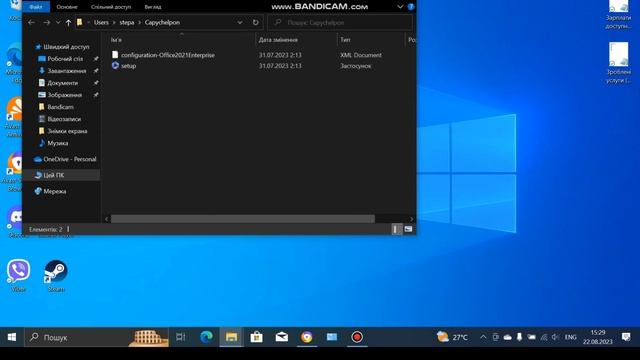
Task: Click File Explorer taskbar icon
Action: 231,337
